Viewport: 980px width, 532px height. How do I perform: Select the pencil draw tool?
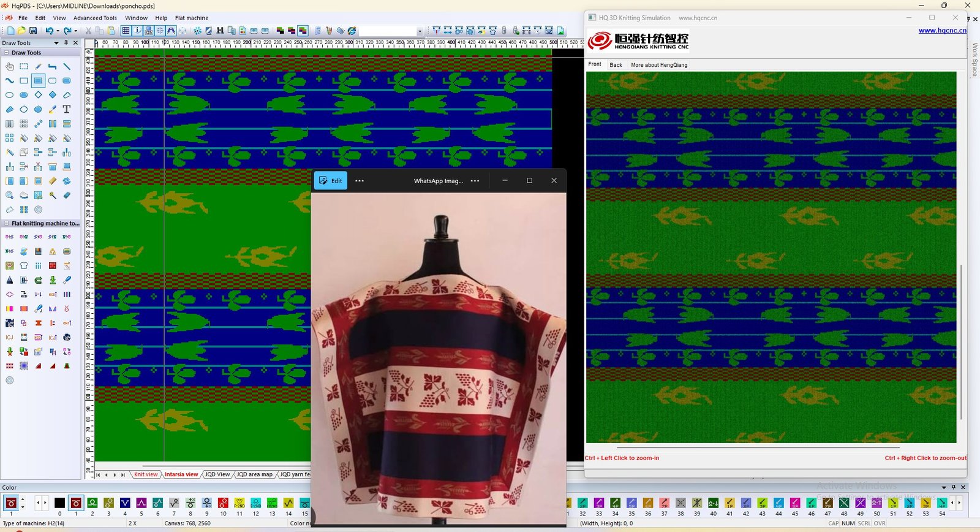tap(38, 66)
